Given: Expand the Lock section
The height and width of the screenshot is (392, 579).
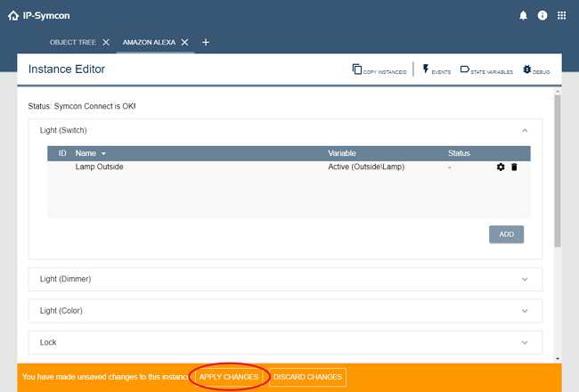Looking at the screenshot, I should (526, 342).
